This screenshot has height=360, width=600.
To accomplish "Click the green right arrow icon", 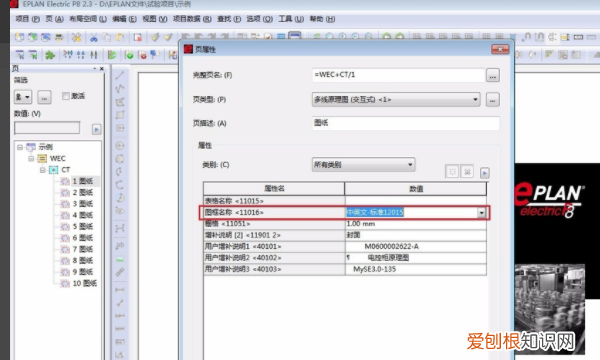I will click(x=399, y=37).
